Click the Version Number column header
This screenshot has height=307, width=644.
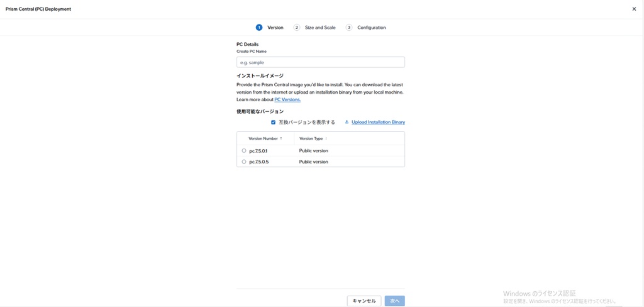263,138
